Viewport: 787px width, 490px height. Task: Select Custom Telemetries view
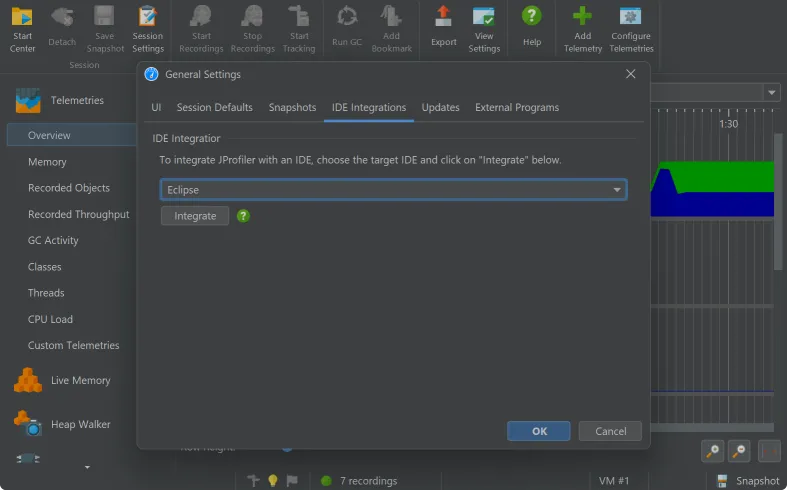tap(74, 345)
